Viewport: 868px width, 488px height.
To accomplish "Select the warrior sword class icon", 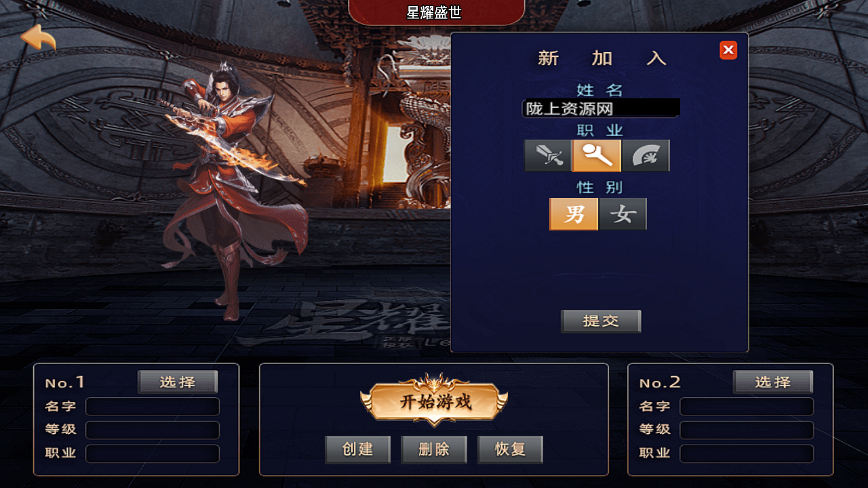I will (x=548, y=156).
